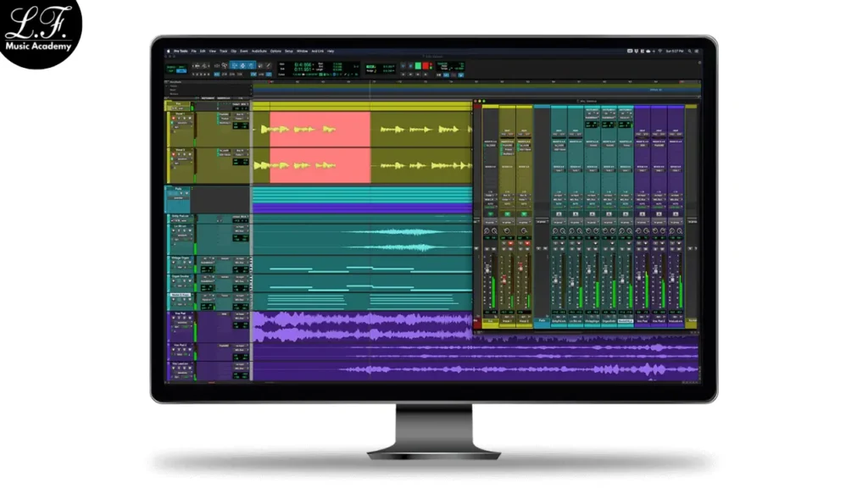Image resolution: width=868 pixels, height=488 pixels.
Task: Click the Pads track name button
Action: click(178, 189)
